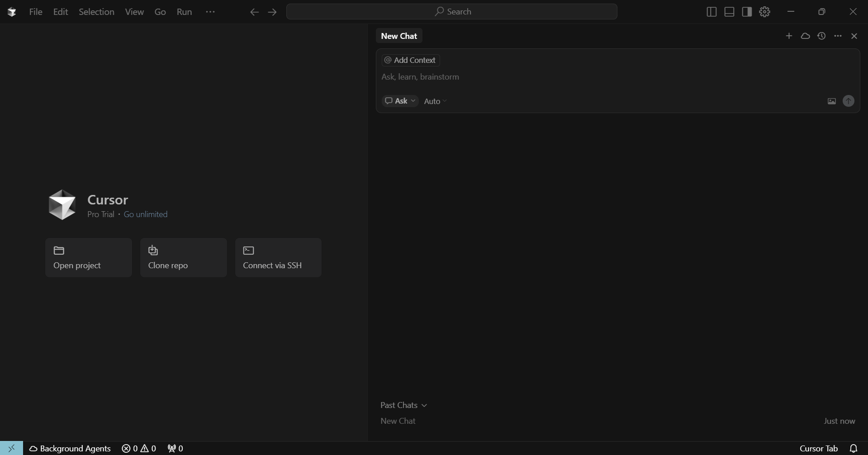Open the View menu
Screen dimensions: 868x455
coord(134,12)
